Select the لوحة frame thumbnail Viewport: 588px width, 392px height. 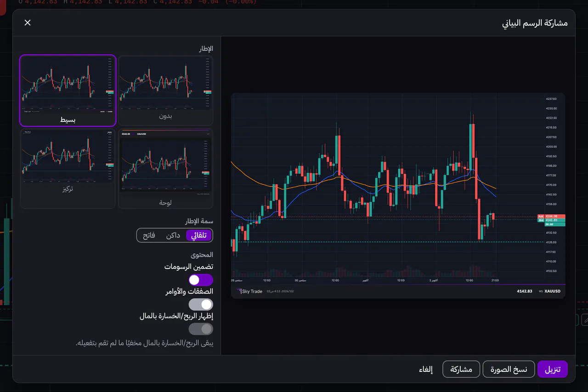pyautogui.click(x=166, y=168)
